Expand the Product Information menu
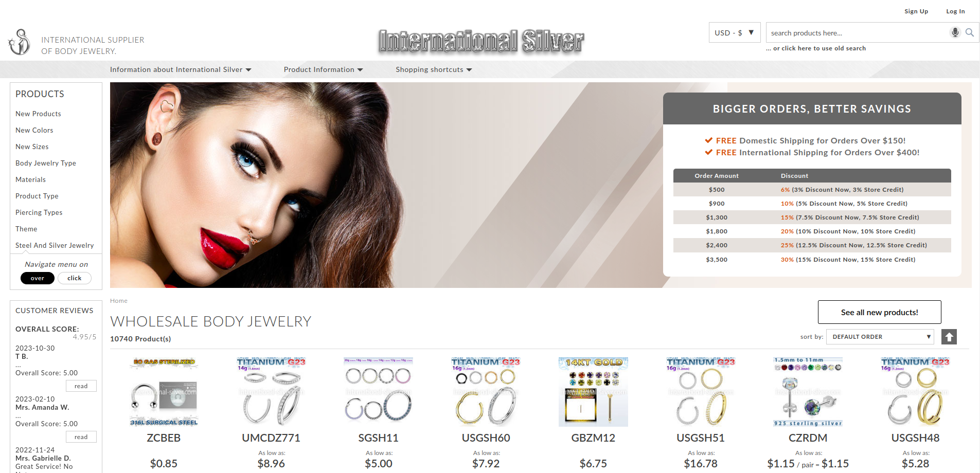 point(323,69)
